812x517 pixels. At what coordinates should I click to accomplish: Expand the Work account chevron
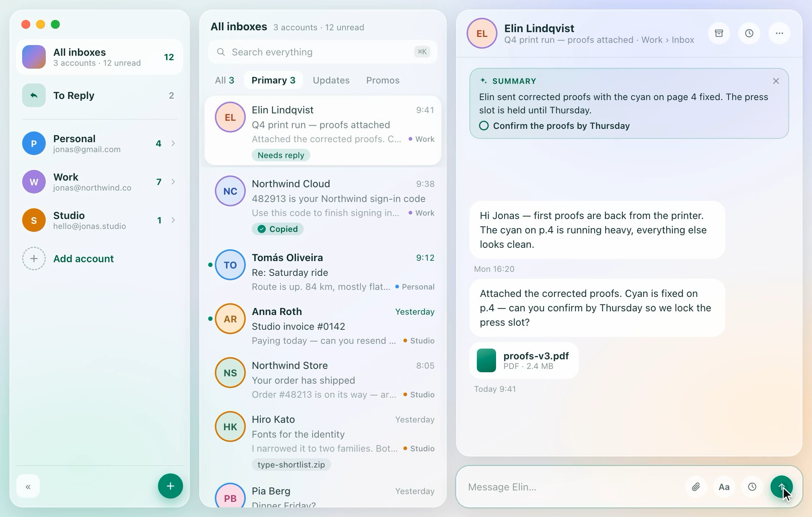(x=173, y=182)
